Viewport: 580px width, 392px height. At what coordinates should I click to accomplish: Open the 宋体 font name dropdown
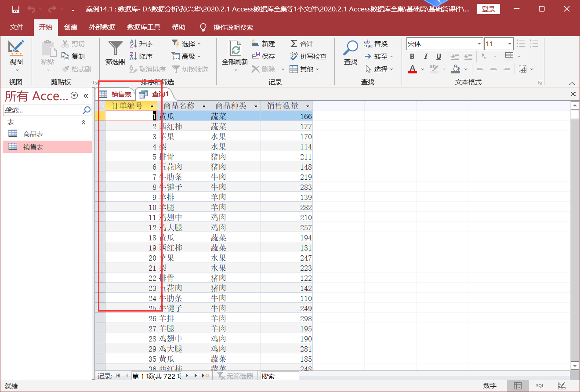(x=479, y=44)
